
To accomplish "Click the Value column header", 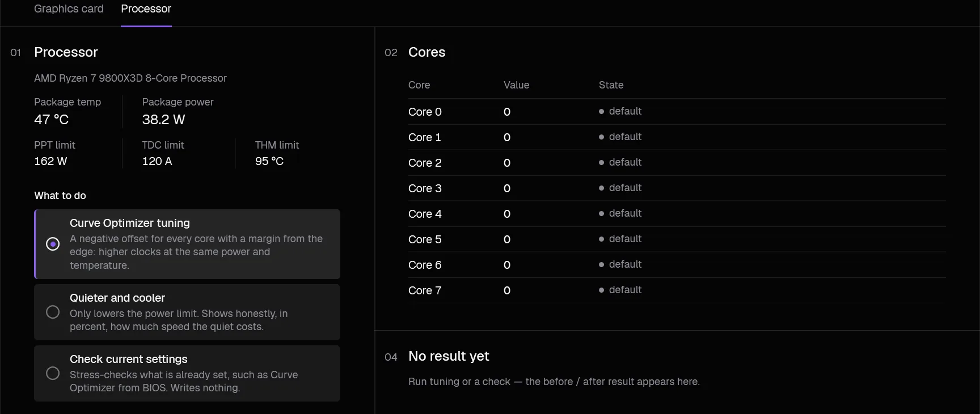I will click(516, 85).
